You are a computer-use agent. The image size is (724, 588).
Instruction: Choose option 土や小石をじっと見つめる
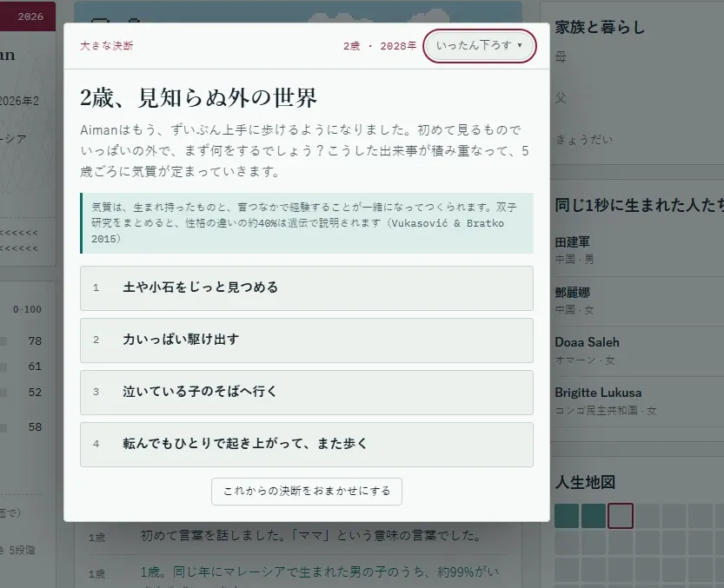[x=307, y=288]
